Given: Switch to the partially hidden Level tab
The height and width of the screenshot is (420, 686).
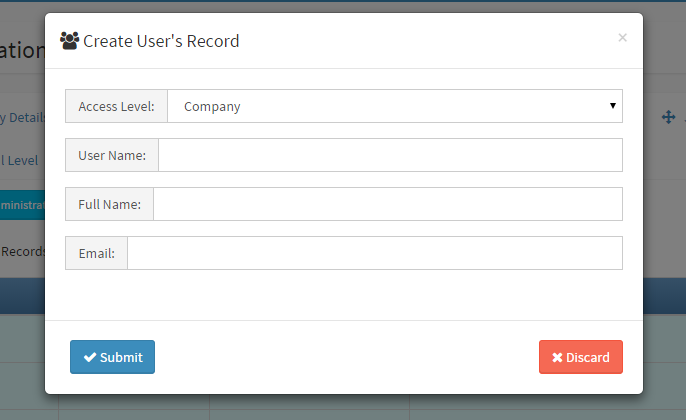Looking at the screenshot, I should [x=20, y=160].
